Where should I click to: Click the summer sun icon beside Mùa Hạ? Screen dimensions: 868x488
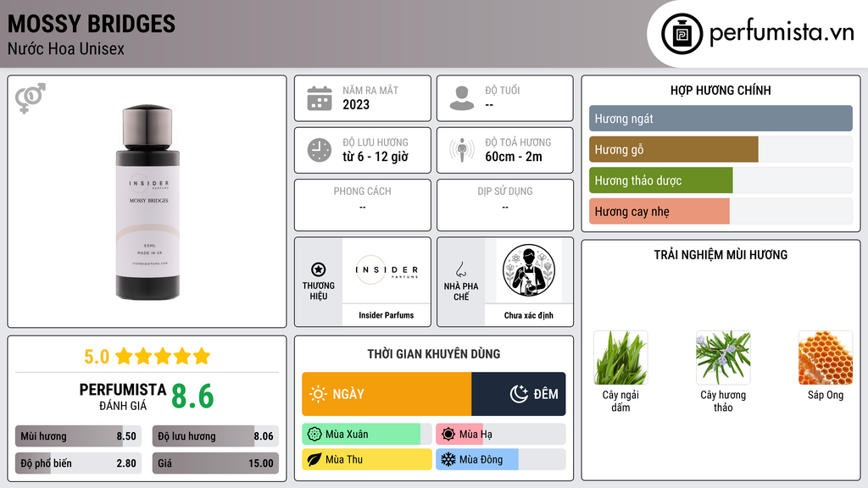tap(448, 435)
